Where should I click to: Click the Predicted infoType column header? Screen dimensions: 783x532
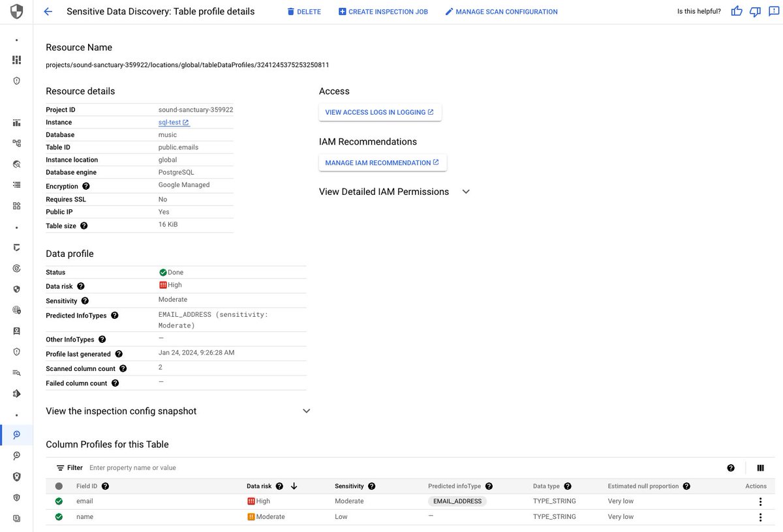454,486
